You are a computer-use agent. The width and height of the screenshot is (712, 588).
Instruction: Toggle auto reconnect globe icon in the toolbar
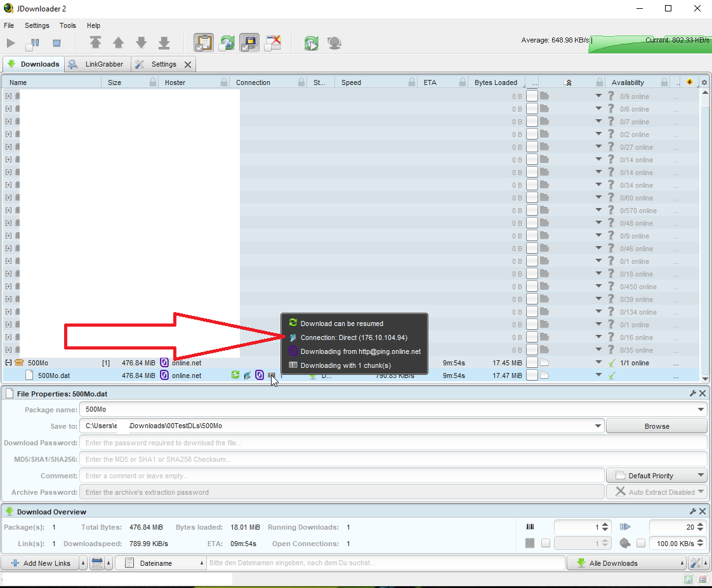pyautogui.click(x=227, y=42)
